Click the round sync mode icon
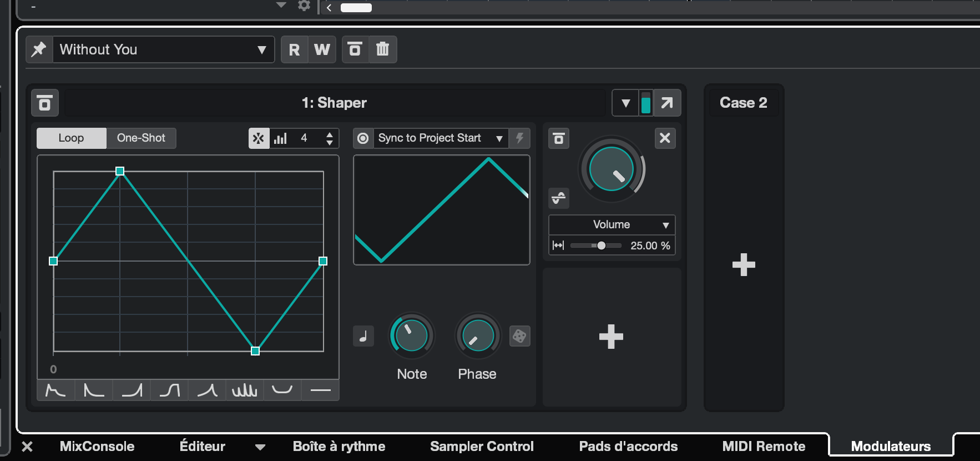The image size is (980, 461). 363,138
